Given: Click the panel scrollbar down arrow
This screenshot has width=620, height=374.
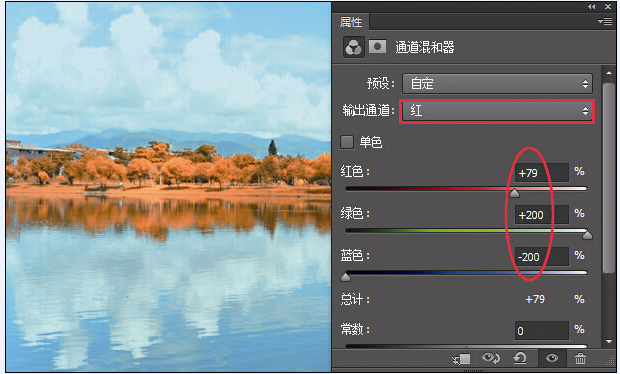Looking at the screenshot, I should click(609, 342).
